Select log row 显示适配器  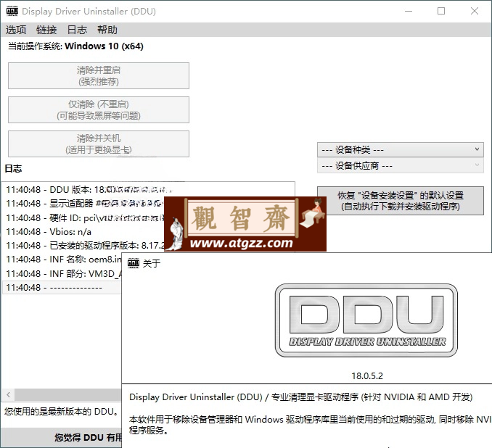(x=83, y=204)
